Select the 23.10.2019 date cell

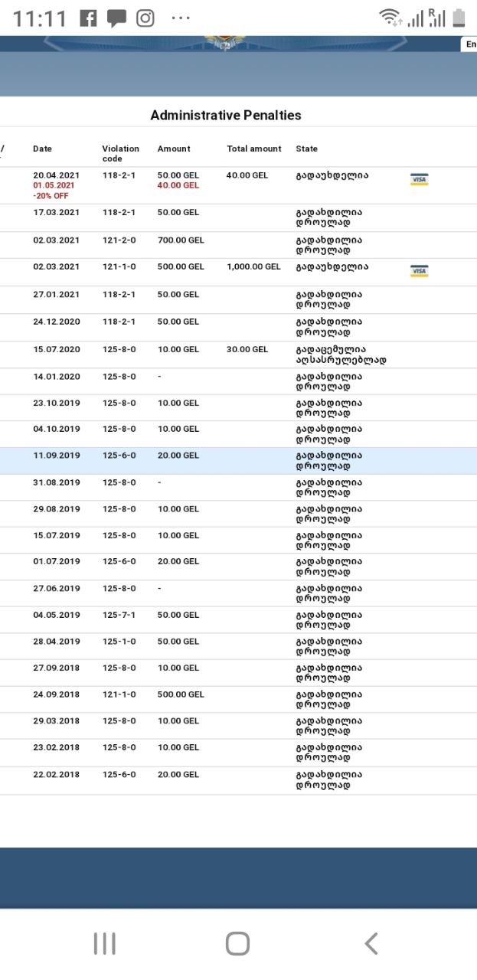pos(56,403)
